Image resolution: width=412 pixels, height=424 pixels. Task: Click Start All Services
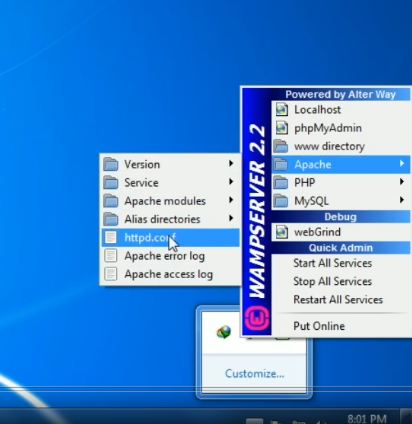click(341, 263)
